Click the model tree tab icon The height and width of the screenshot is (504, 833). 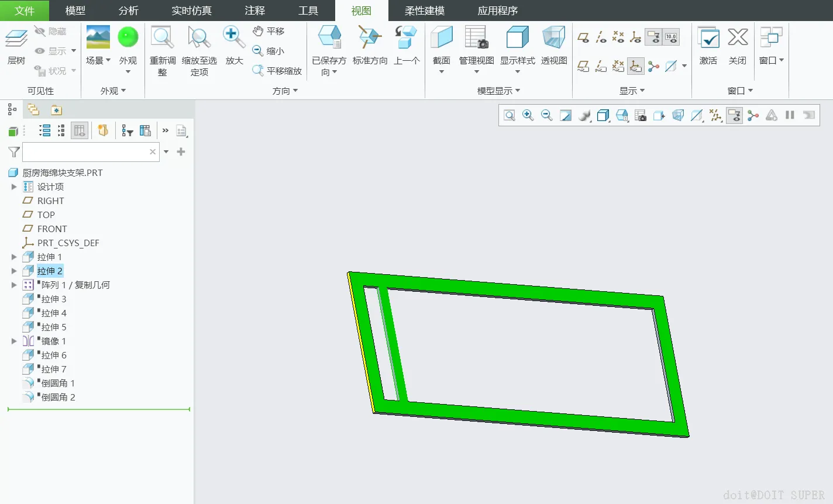coord(12,109)
